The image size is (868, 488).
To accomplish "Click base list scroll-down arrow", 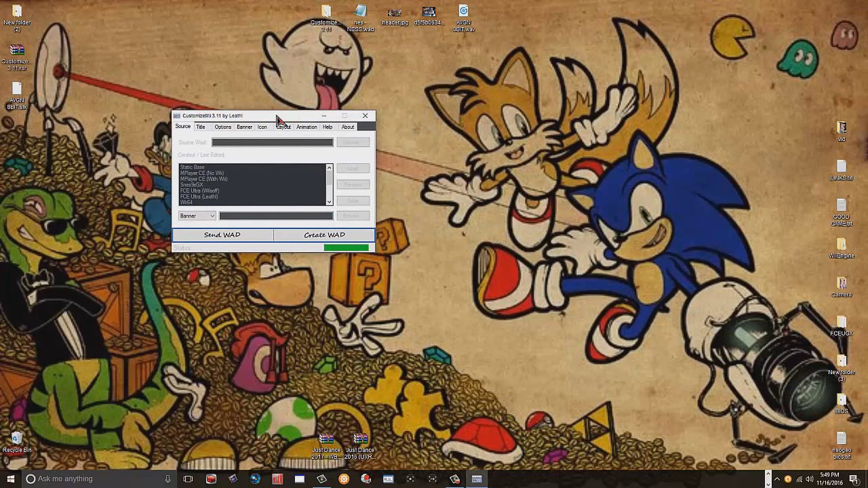I will tap(329, 201).
